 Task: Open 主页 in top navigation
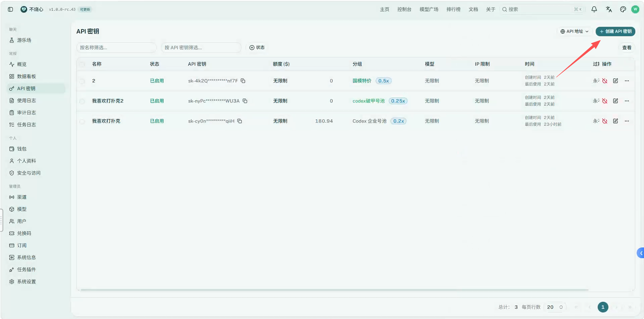pyautogui.click(x=384, y=9)
